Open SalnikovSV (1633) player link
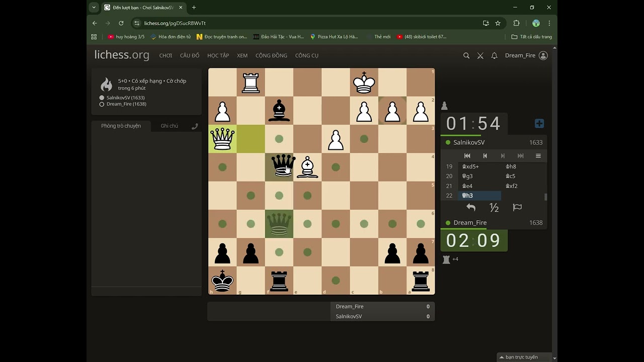Image resolution: width=644 pixels, height=362 pixels. [125, 98]
